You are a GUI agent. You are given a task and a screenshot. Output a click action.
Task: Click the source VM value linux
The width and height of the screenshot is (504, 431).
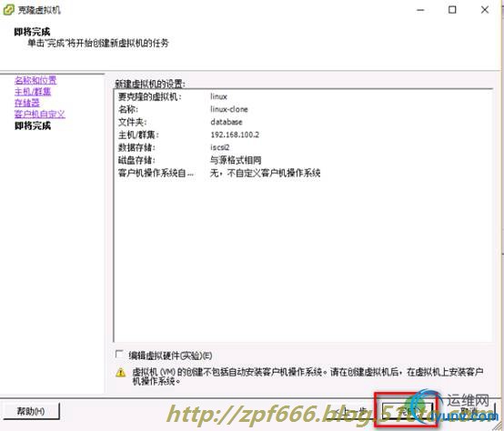(x=218, y=96)
